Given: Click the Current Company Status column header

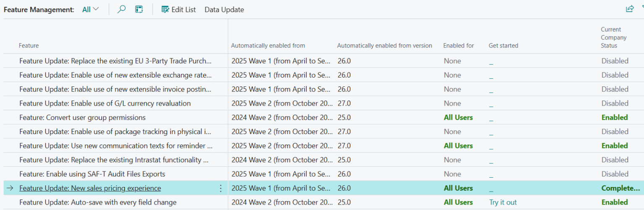Looking at the screenshot, I should tap(613, 37).
